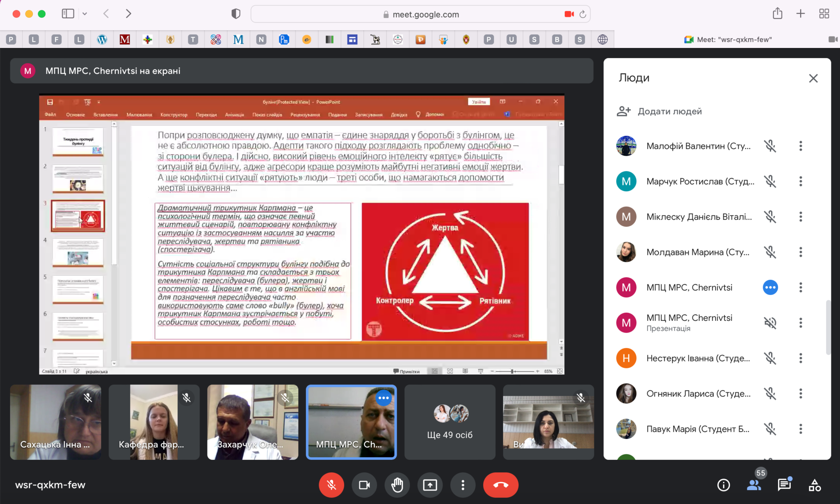
Task: Toggle microphone mute button
Action: tap(331, 485)
